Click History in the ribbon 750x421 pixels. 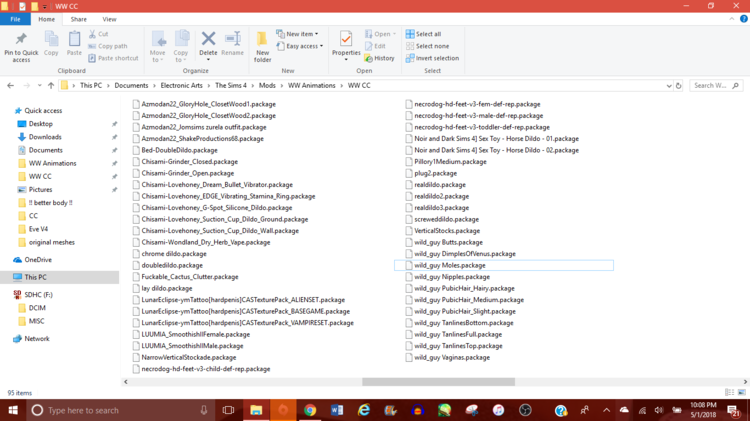tap(379, 58)
